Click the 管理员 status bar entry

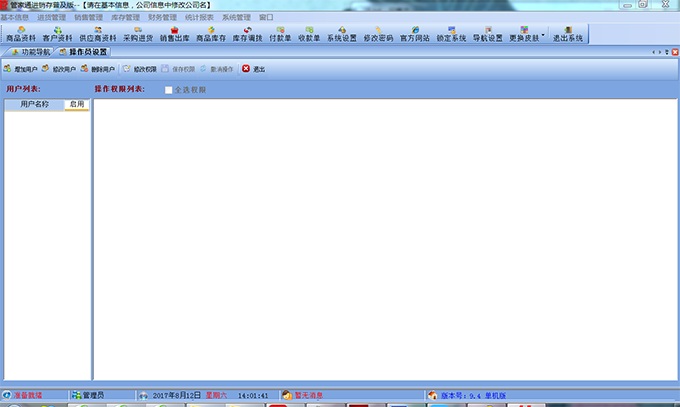coord(93,395)
